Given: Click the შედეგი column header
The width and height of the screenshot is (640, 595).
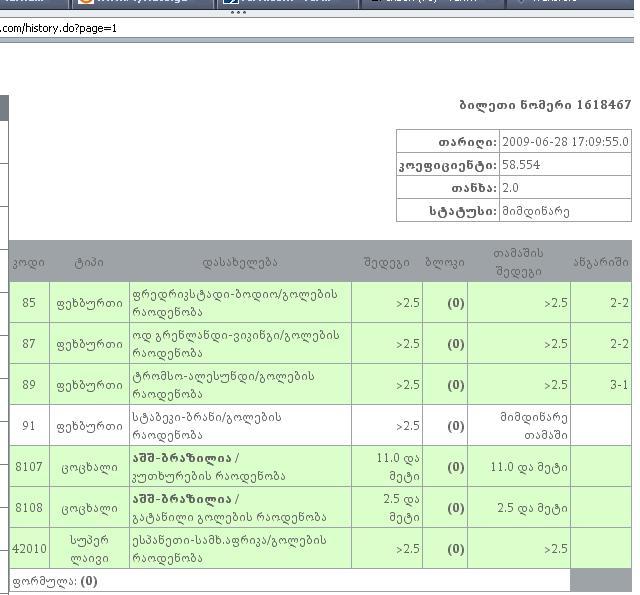Looking at the screenshot, I should tap(386, 262).
